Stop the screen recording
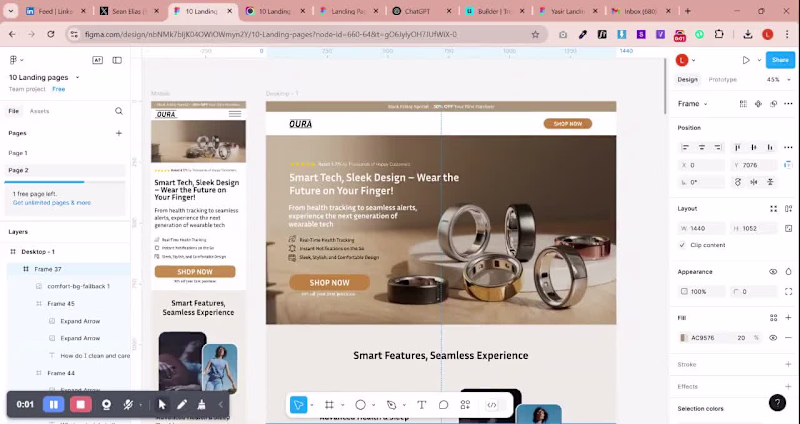800x424 pixels. 81,405
